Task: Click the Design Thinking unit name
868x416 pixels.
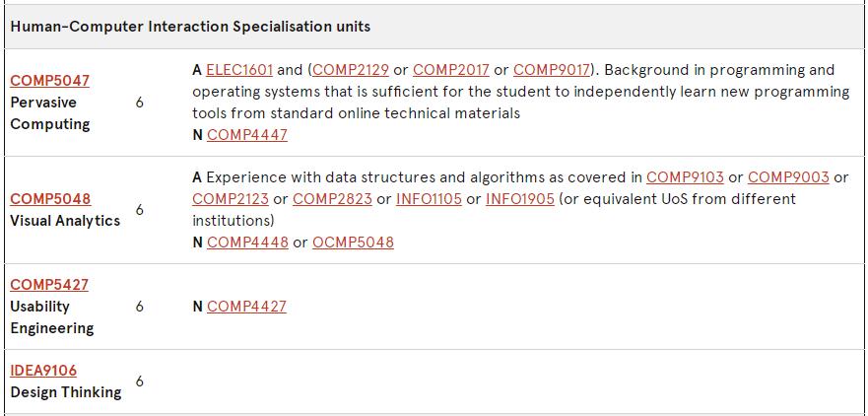Action: tap(66, 392)
